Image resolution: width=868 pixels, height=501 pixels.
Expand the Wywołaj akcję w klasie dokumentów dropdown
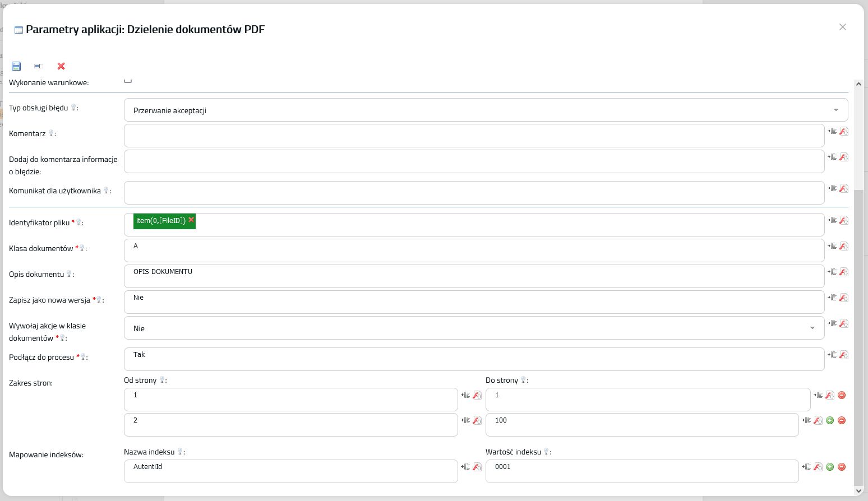(x=474, y=328)
